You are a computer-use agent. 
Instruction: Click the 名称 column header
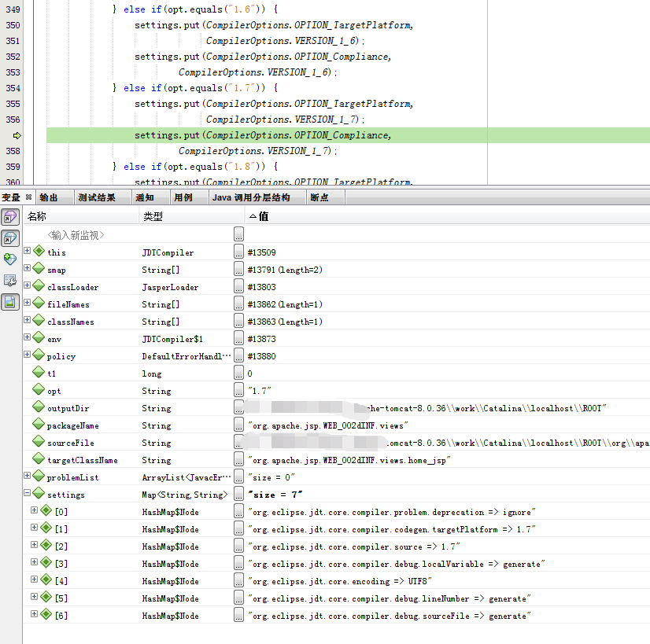[x=81, y=216]
